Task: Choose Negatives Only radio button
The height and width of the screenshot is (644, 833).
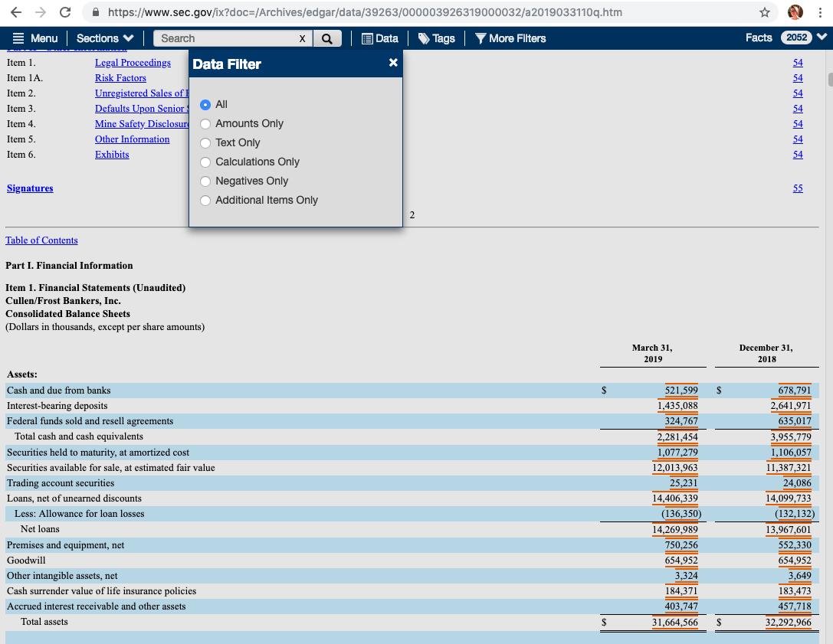Action: point(205,181)
